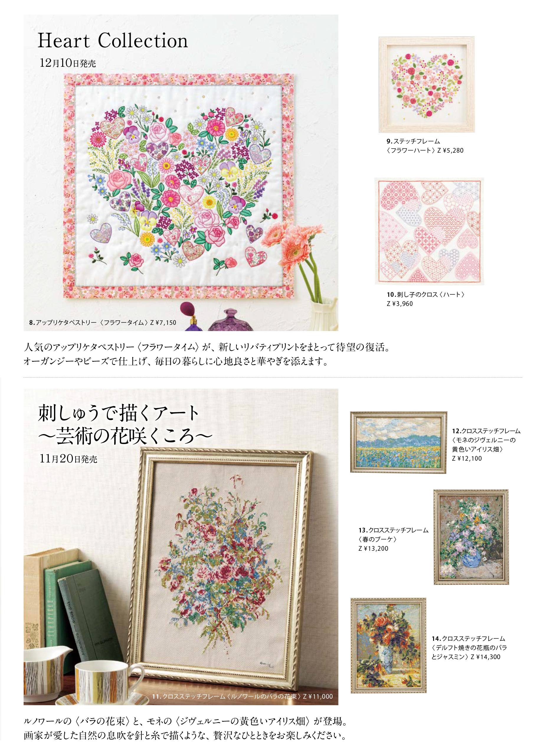Select the framed Flower Heart stitch image
The width and height of the screenshot is (537, 756).
pyautogui.click(x=427, y=85)
